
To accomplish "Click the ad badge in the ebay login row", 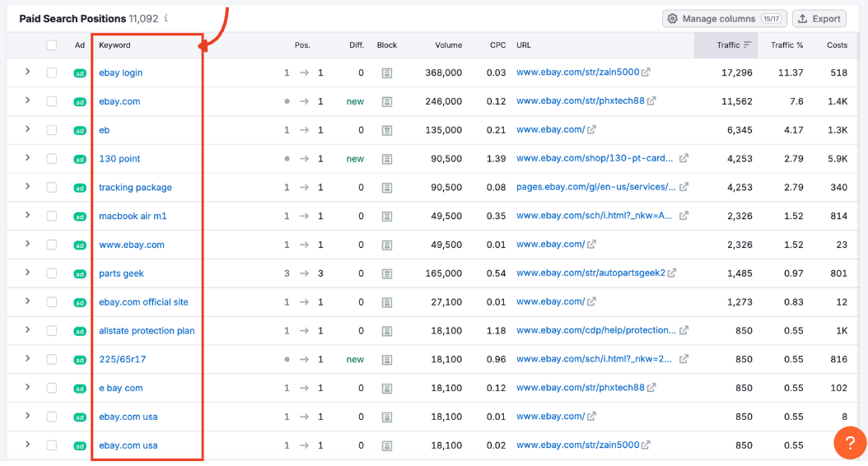I will [80, 73].
